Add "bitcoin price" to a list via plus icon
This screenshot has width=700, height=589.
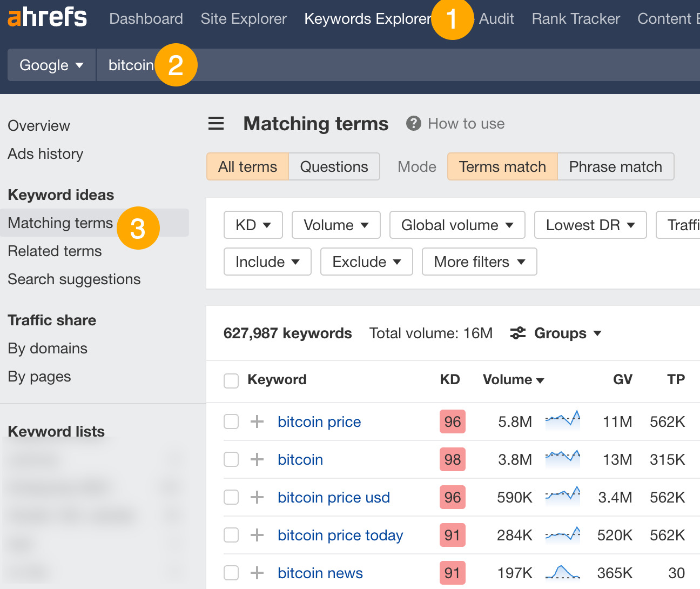[x=257, y=421]
